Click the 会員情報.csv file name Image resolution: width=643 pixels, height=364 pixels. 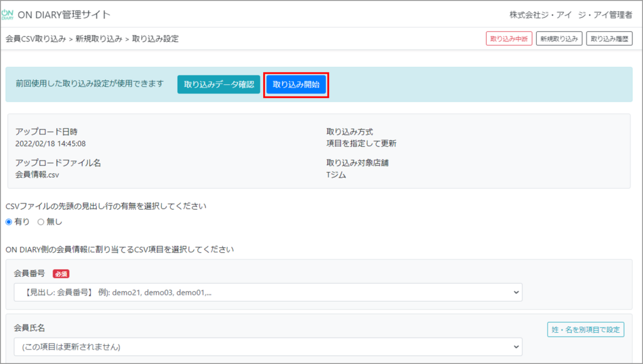tap(37, 174)
